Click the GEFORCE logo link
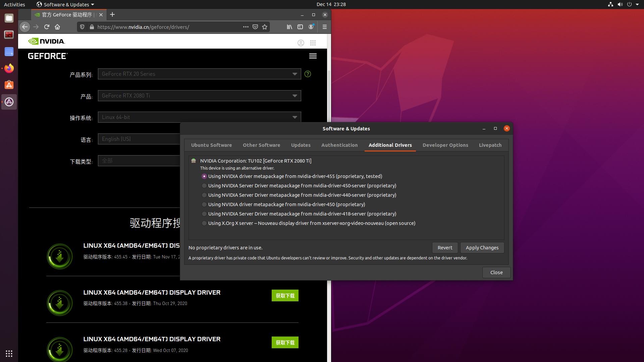Image resolution: width=644 pixels, height=362 pixels. pos(48,56)
